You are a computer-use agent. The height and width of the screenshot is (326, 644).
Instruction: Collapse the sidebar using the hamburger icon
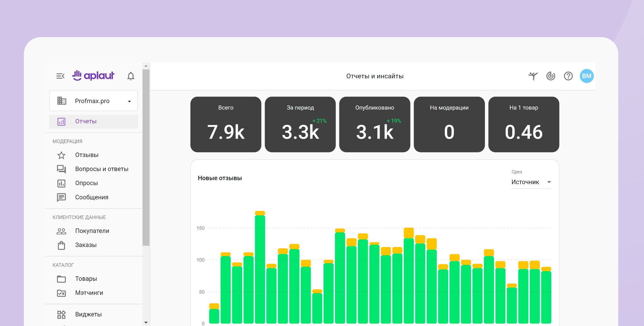click(60, 76)
